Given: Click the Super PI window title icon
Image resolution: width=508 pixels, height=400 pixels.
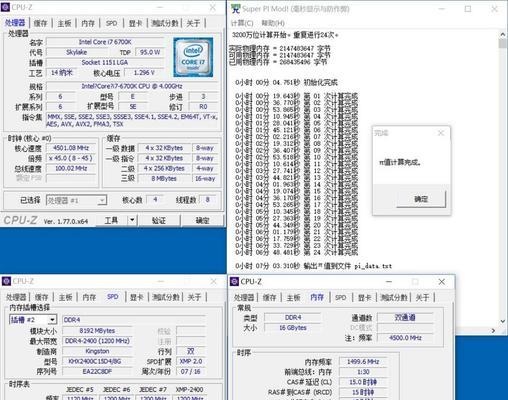Looking at the screenshot, I should click(235, 9).
